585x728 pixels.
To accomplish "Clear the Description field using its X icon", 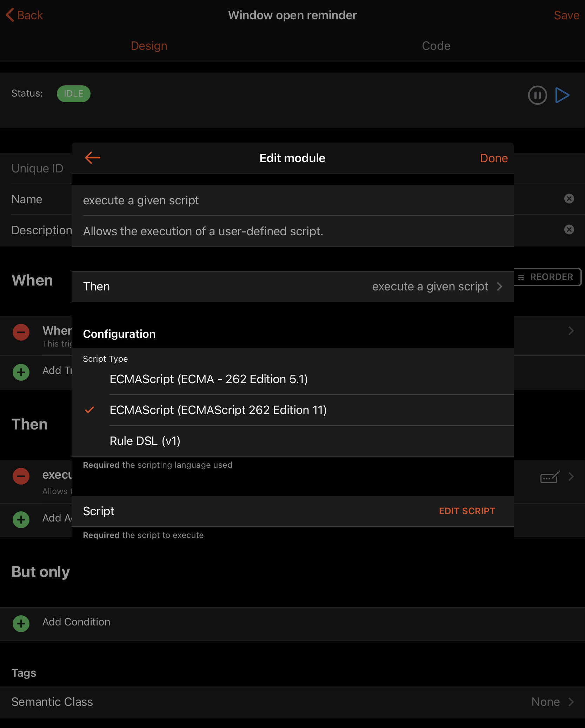I will click(569, 230).
